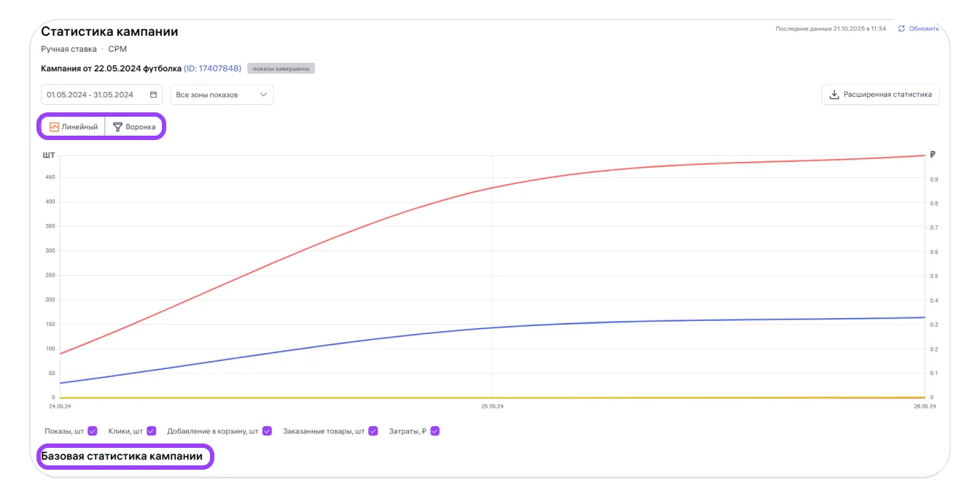Image resolution: width=980 pixels, height=496 pixels.
Task: Click the download icon for extended statistics
Action: click(833, 95)
